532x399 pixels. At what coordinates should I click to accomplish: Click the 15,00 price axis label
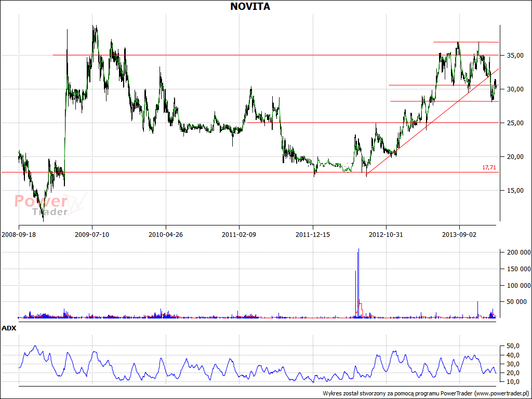tap(515, 191)
